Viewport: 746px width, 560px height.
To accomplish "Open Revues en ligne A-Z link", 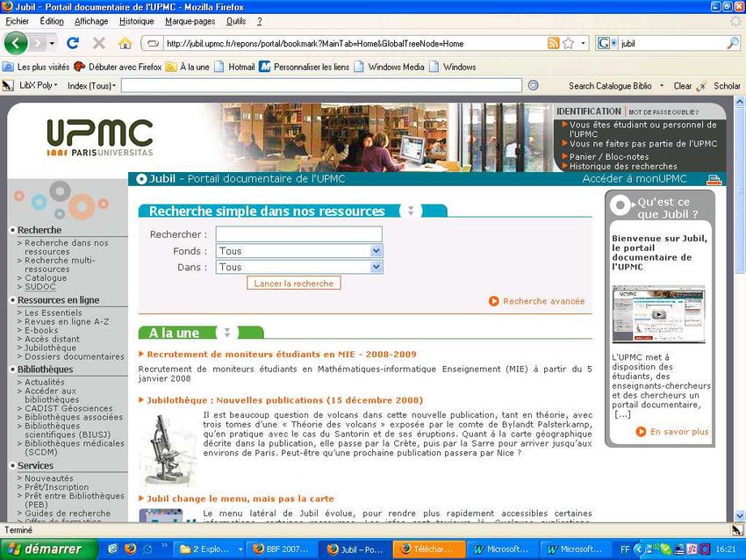I will point(67,321).
